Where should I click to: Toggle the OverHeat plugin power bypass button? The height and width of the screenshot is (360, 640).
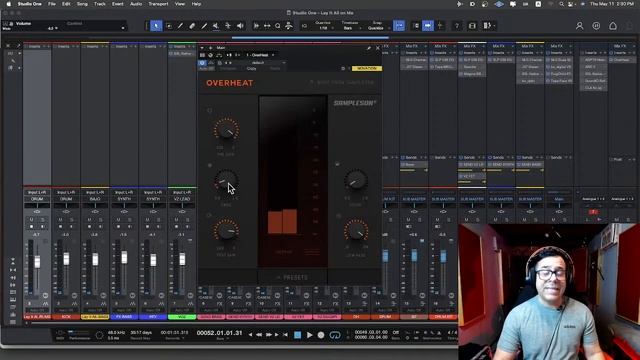click(202, 63)
